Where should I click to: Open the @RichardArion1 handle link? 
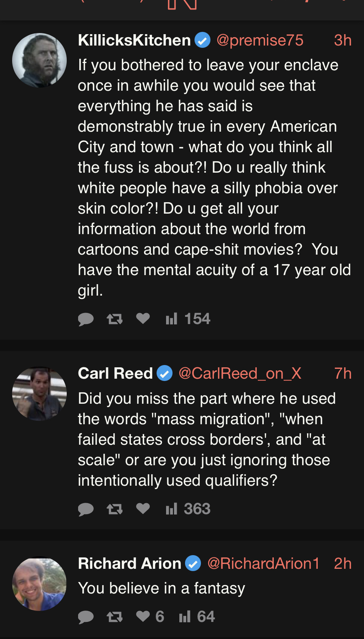(x=264, y=563)
